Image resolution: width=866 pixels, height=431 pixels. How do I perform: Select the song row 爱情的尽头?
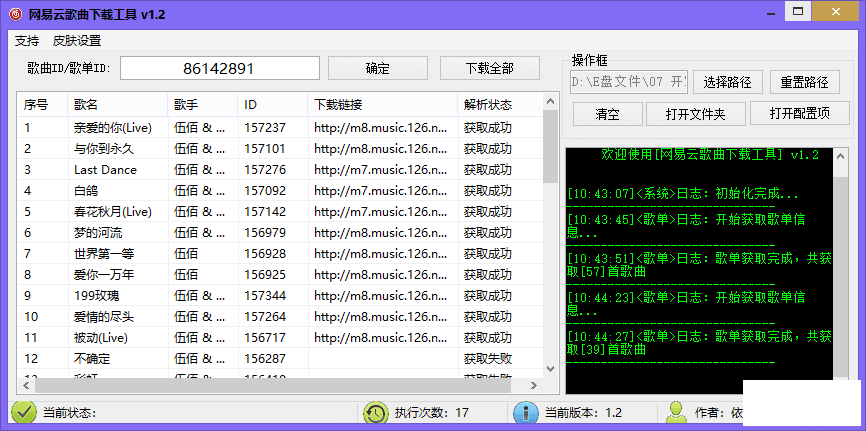coord(280,317)
